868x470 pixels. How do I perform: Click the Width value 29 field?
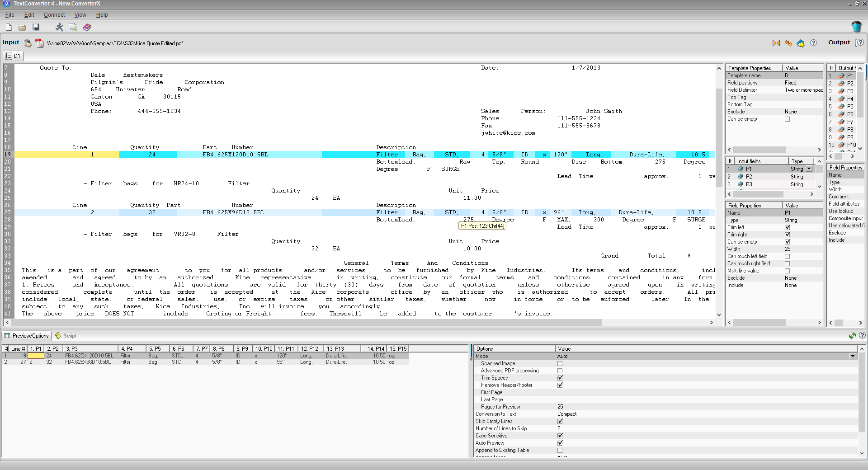(803, 249)
